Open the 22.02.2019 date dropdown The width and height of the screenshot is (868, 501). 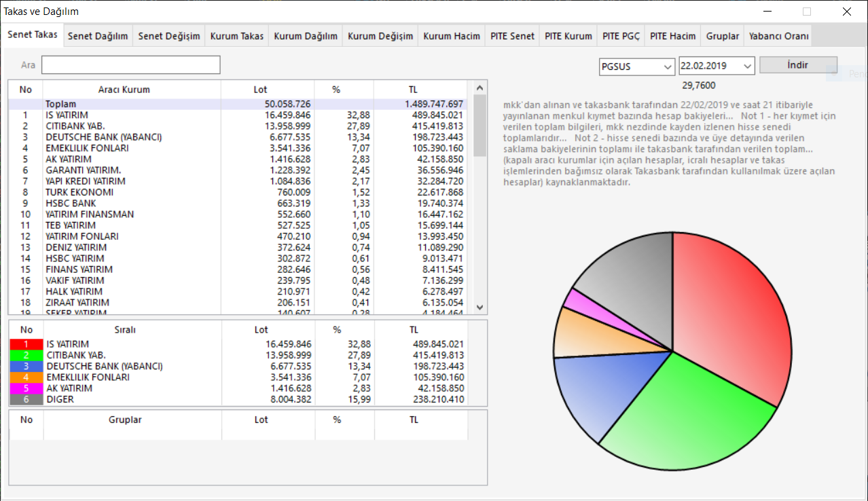pos(717,66)
